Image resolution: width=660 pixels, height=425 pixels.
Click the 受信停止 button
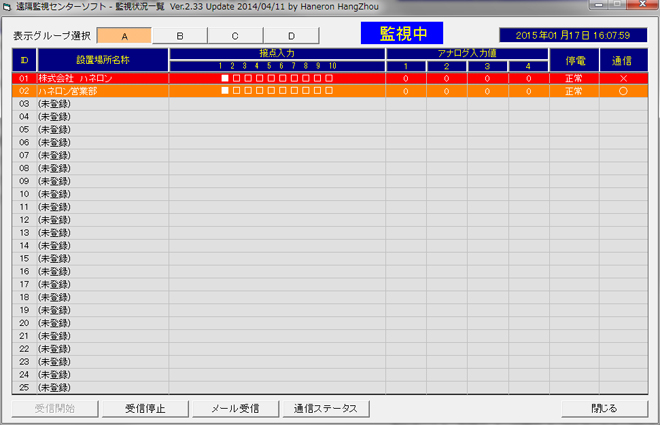point(145,408)
